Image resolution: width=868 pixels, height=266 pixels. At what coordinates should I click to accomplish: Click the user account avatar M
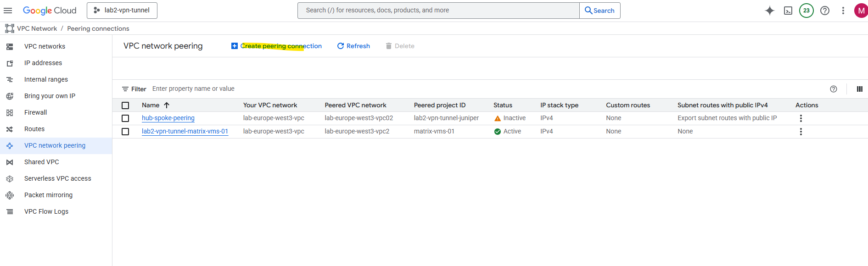[861, 11]
